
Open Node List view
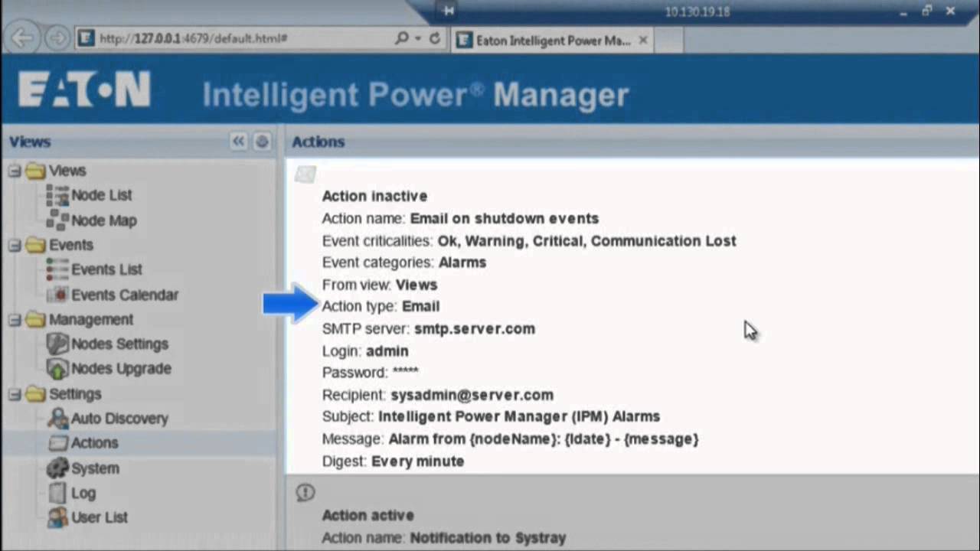point(102,195)
